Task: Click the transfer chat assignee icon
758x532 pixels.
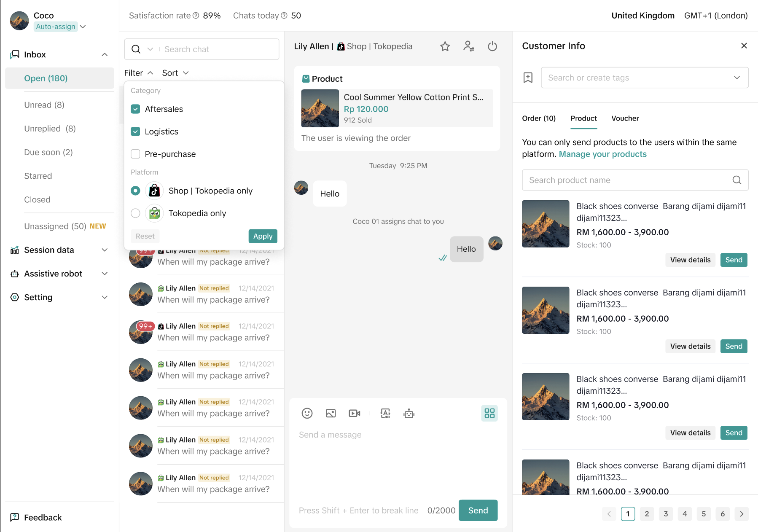Action: coord(469,46)
